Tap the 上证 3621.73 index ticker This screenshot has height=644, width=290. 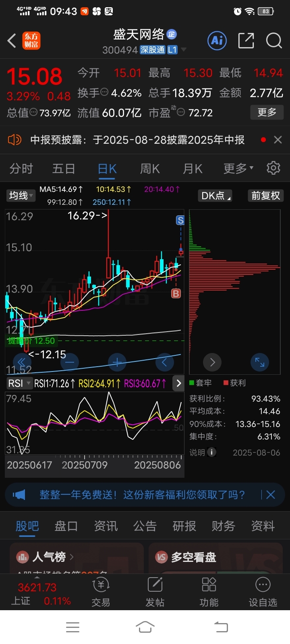coord(40,594)
